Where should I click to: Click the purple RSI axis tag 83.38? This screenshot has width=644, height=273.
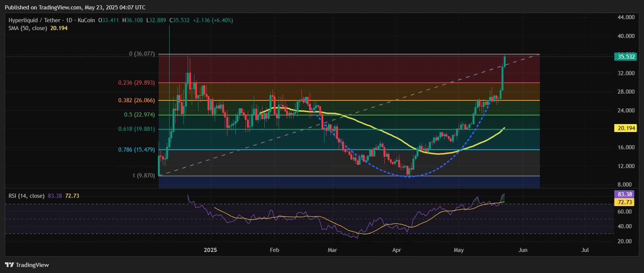click(x=624, y=194)
